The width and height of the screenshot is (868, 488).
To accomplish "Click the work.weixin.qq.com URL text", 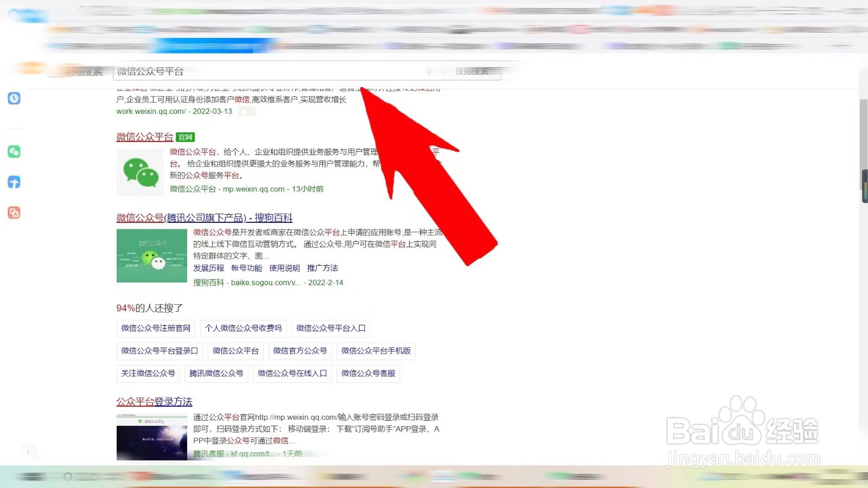I will click(151, 111).
